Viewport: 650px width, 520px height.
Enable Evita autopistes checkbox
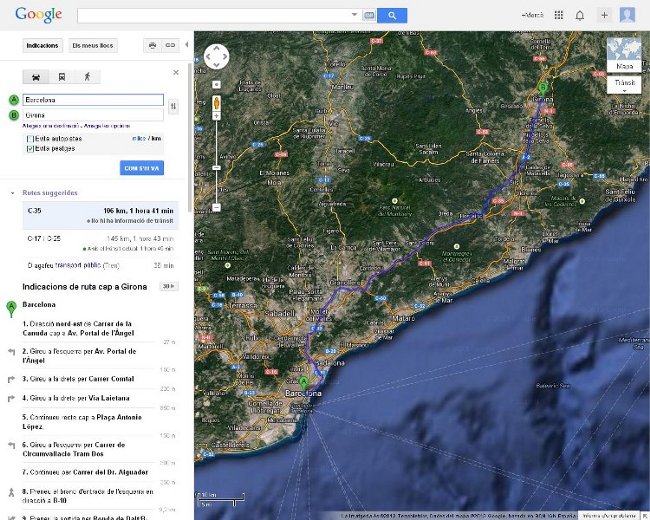point(30,139)
